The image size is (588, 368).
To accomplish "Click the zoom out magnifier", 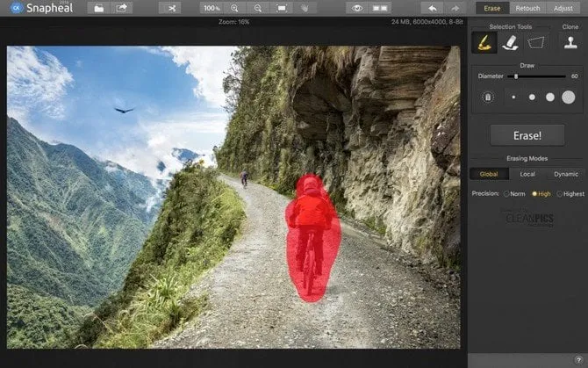I will pos(257,8).
